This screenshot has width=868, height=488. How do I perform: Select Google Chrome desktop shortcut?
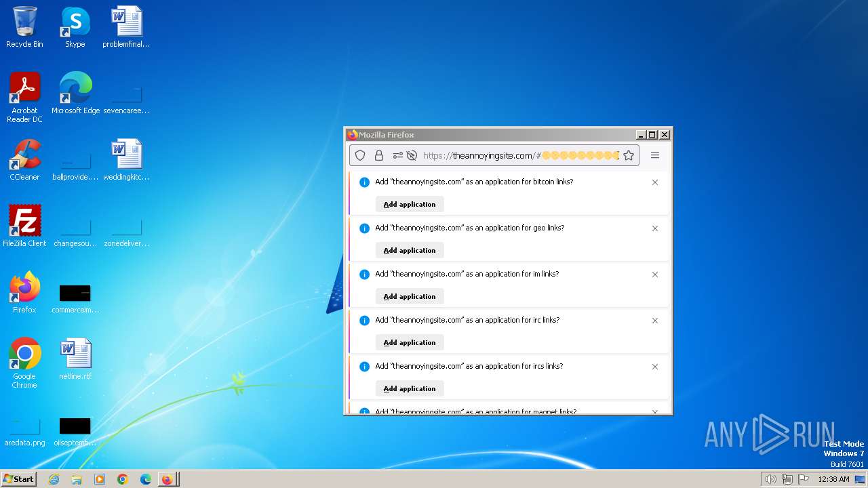point(24,363)
